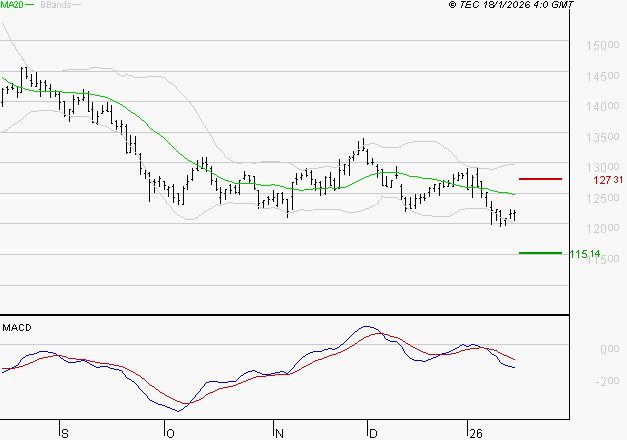This screenshot has width=627, height=440.
Task: Click the MA20 legend label
Action: [14, 6]
